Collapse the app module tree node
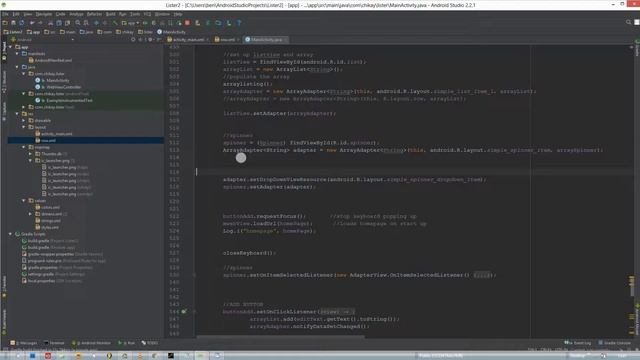Image resolution: width=640 pixels, height=360 pixels. click(x=11, y=47)
